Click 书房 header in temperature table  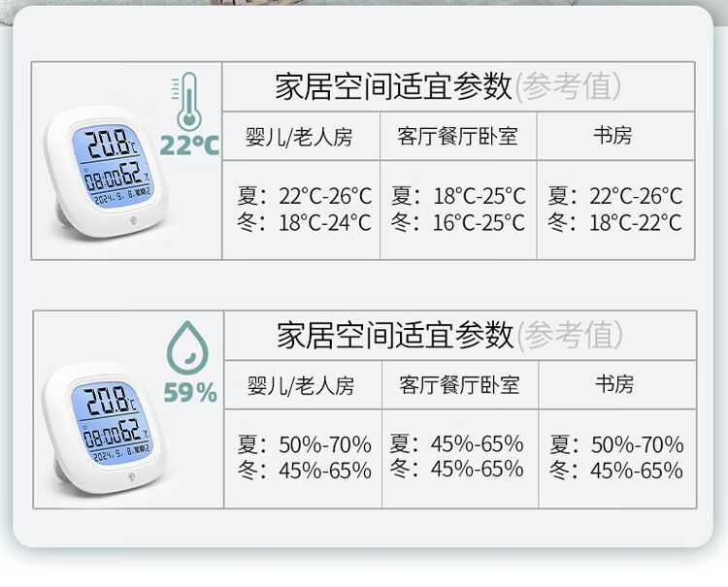tap(612, 136)
